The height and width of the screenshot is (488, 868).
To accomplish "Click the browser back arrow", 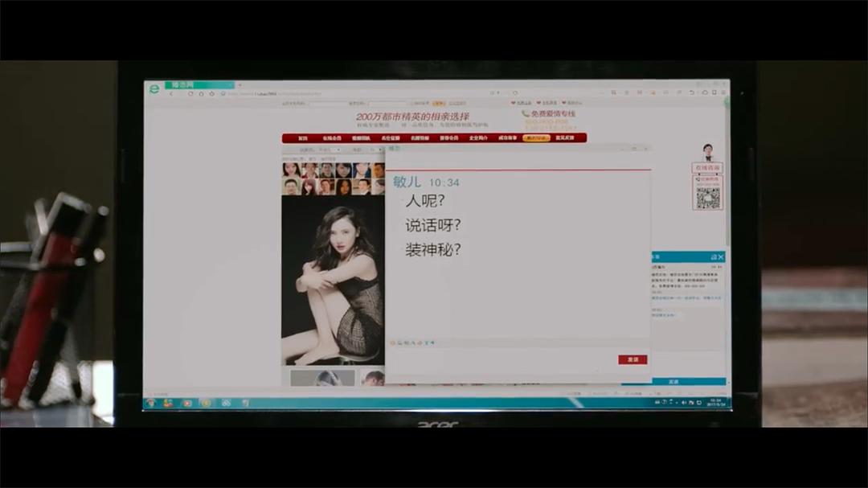I will click(171, 93).
